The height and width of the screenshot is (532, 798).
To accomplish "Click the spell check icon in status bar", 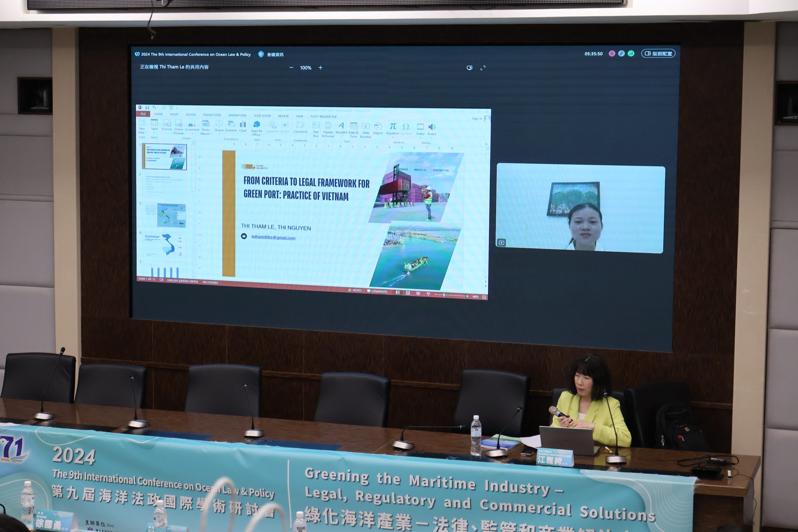I will tap(161, 280).
